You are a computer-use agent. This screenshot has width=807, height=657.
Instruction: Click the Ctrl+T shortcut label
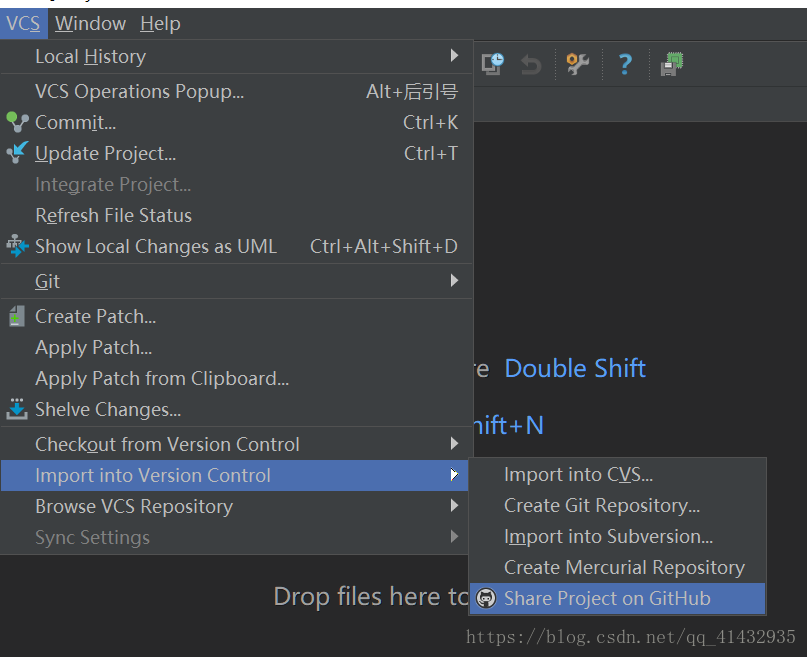point(431,153)
